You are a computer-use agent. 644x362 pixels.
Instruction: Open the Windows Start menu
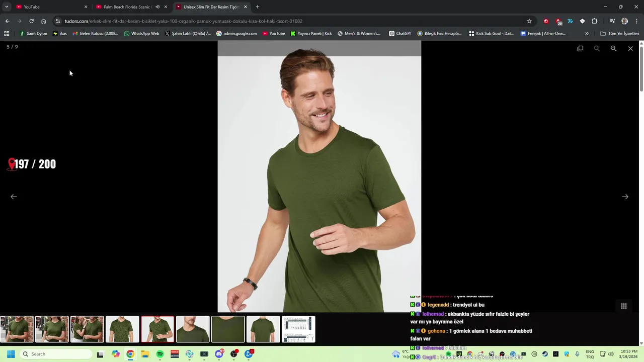coord(11,354)
